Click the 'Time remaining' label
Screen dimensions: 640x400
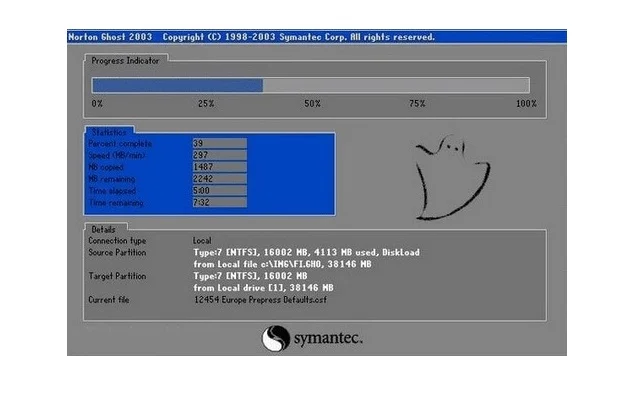[x=116, y=203]
